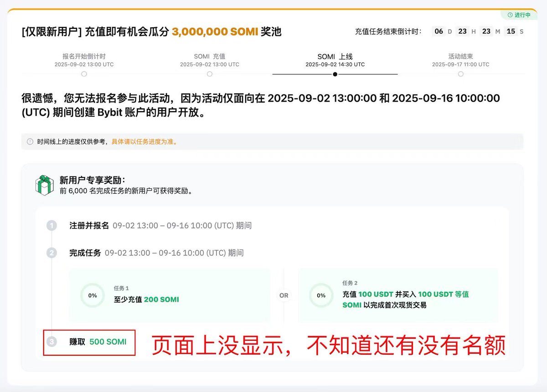Click step 1 number circle 注册并报名
This screenshot has width=547, height=392.
pyautogui.click(x=52, y=225)
